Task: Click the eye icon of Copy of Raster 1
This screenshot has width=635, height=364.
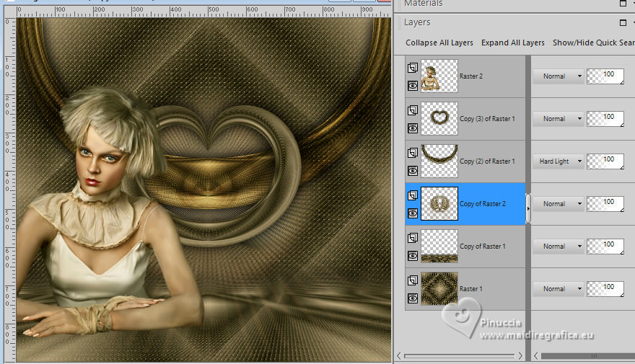Action: (413, 256)
